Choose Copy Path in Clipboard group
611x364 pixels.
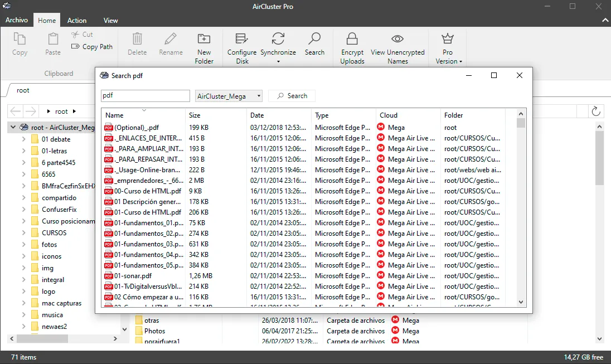pos(92,46)
